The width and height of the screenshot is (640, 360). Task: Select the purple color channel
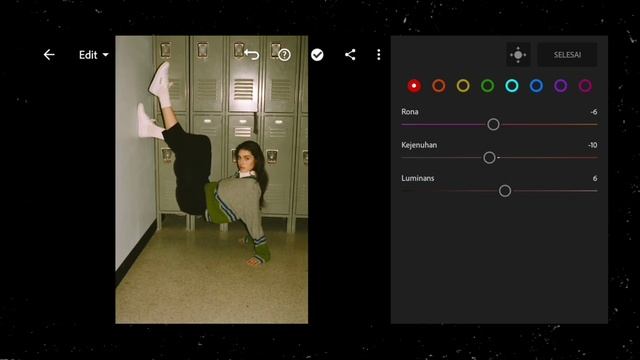[561, 86]
